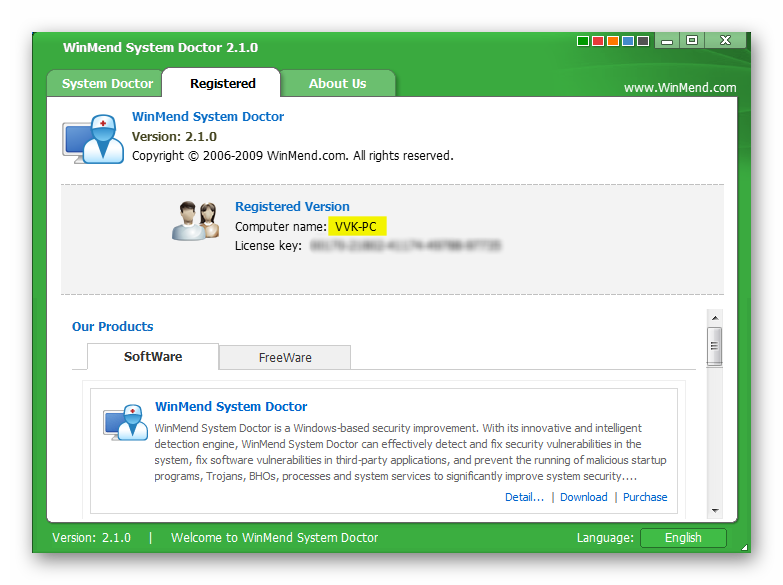Open the Registered tab
The height and width of the screenshot is (585, 783).
(222, 83)
